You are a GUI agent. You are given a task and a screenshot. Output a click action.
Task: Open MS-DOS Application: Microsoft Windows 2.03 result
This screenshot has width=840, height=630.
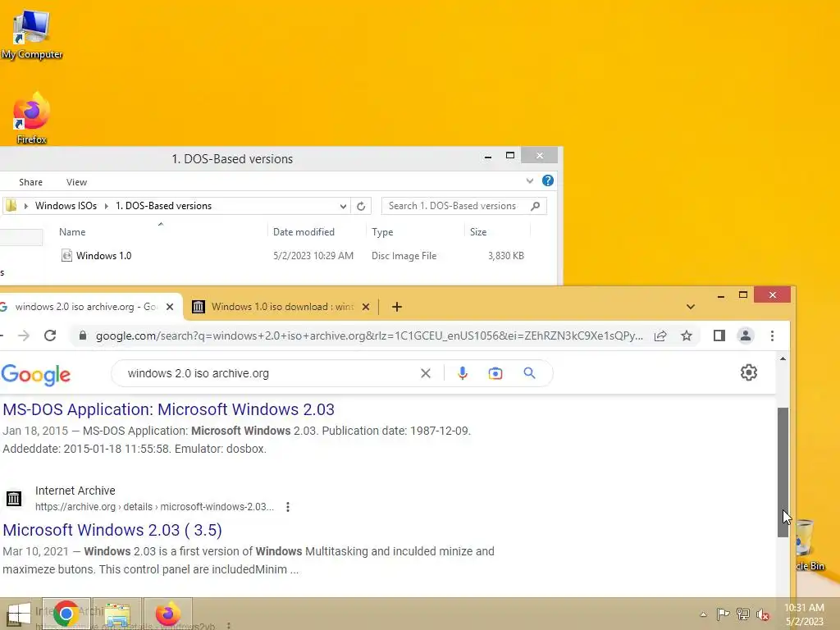168,409
